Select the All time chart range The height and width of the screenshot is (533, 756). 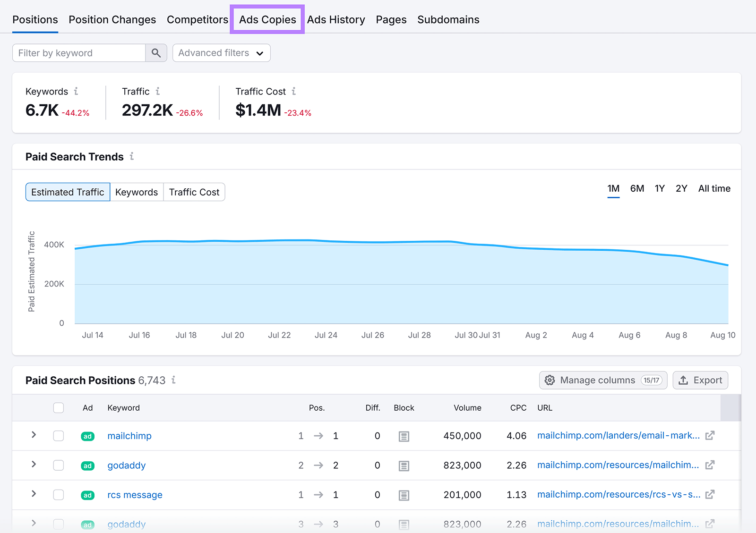click(714, 188)
